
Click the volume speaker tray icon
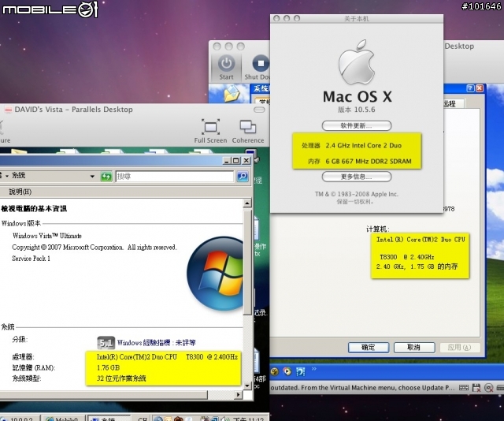coord(227,419)
